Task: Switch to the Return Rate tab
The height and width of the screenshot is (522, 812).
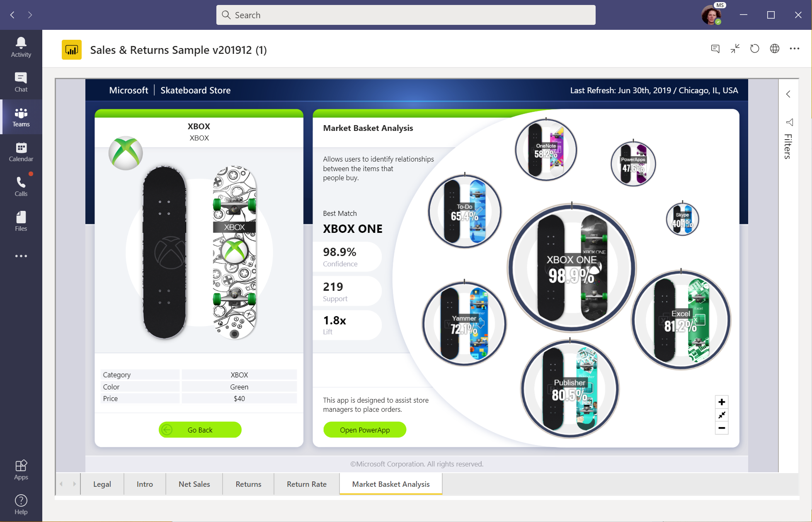Action: (x=306, y=484)
